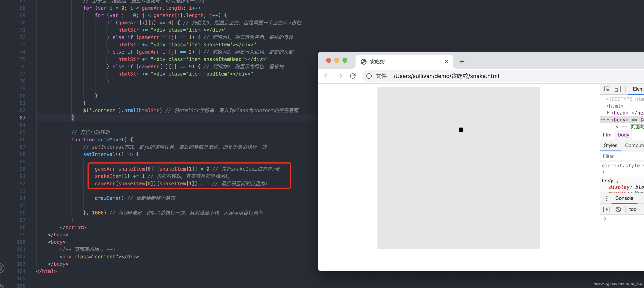Click the 1000 interval value on line 96
The width and height of the screenshot is (644, 288).
98,213
